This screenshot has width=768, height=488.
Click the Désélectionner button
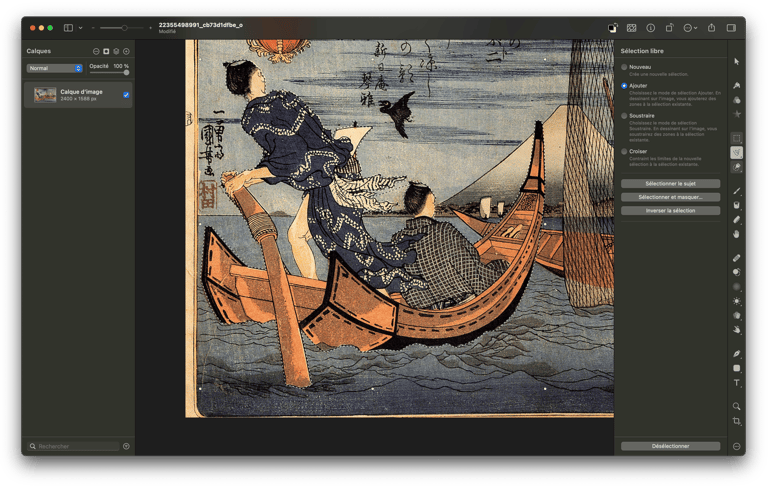click(x=670, y=446)
